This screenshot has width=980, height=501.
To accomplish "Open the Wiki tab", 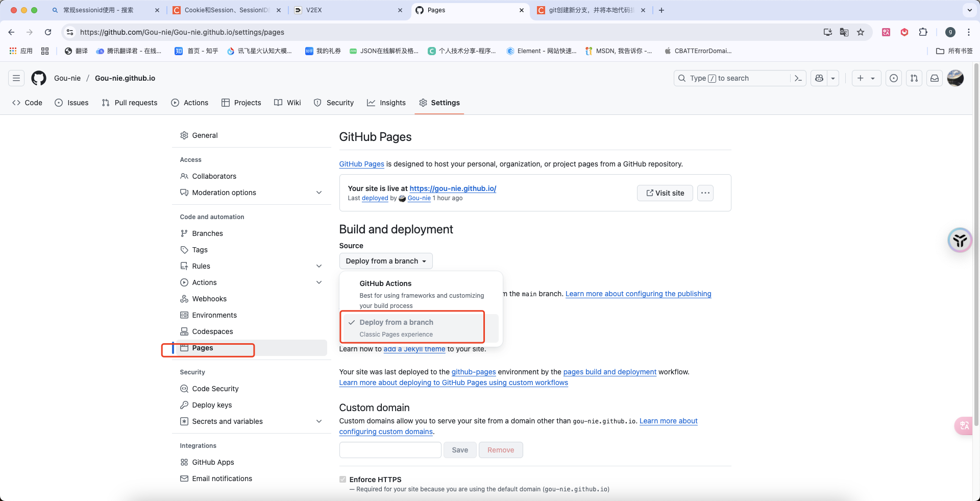I will tap(287, 103).
